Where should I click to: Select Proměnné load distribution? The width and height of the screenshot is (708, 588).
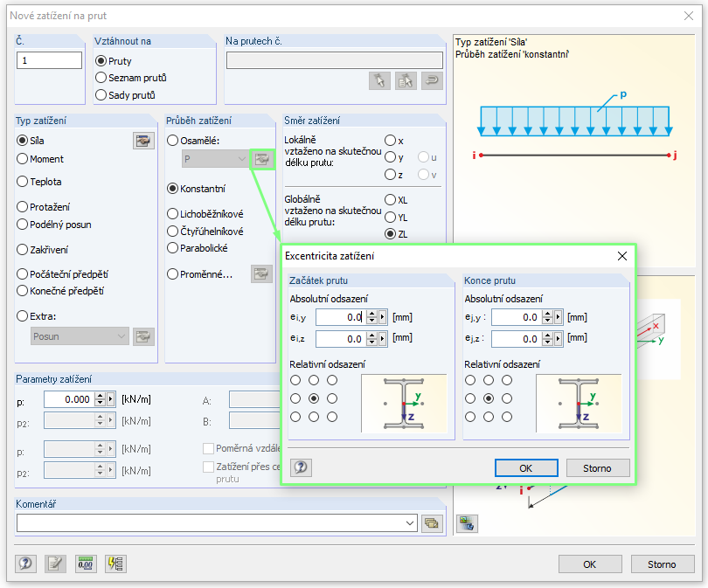pos(172,274)
